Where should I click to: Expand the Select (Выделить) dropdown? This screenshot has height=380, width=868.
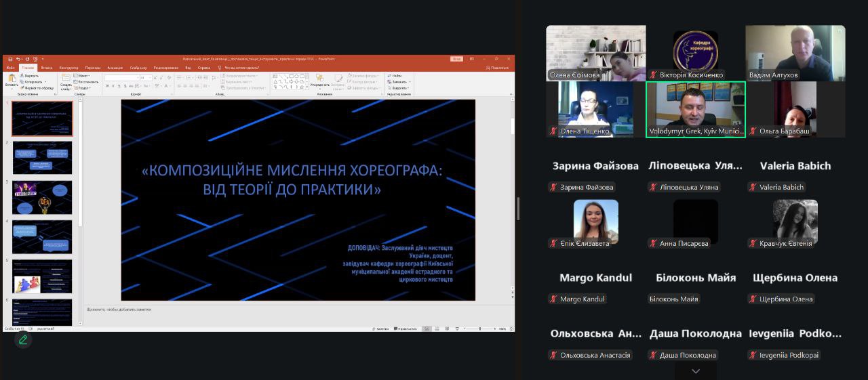click(x=399, y=88)
